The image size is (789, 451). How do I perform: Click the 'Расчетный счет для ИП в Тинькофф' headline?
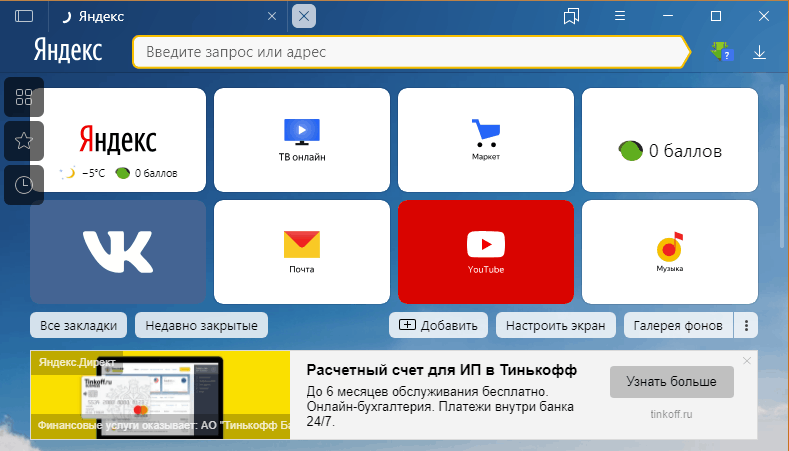coord(441,370)
